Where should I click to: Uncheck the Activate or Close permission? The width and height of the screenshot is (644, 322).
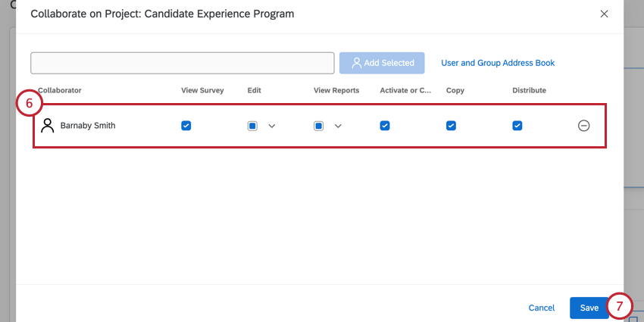[385, 126]
